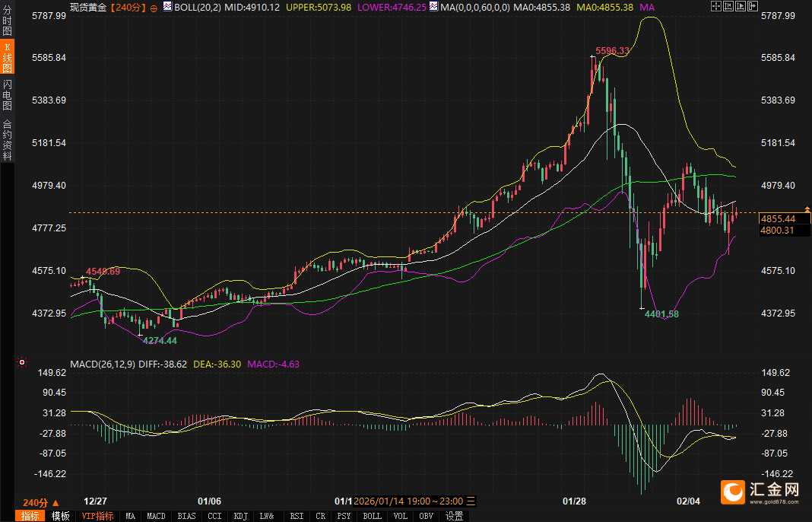The image size is (812, 522).
Task: Click the menu icon after the date range
Action: [471, 501]
